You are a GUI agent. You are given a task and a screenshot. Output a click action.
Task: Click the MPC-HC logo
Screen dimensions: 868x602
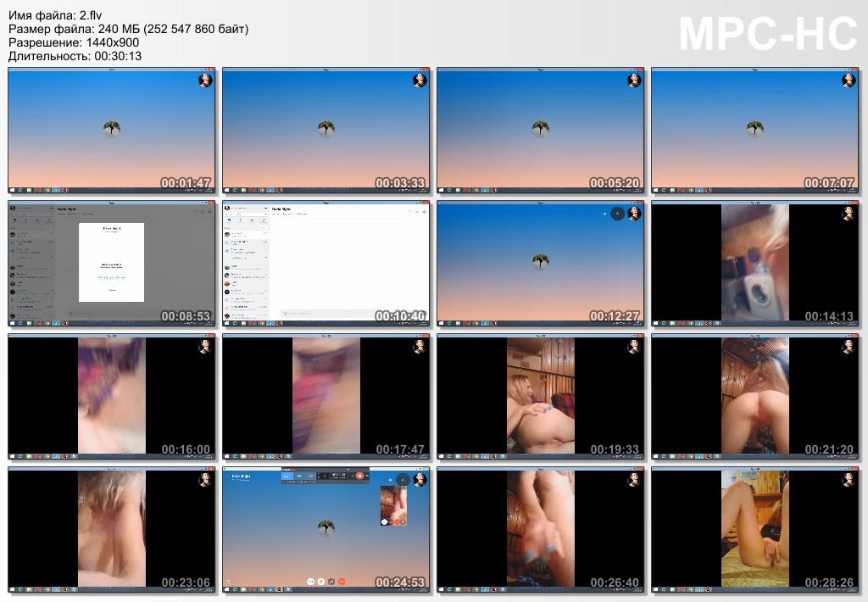click(768, 35)
